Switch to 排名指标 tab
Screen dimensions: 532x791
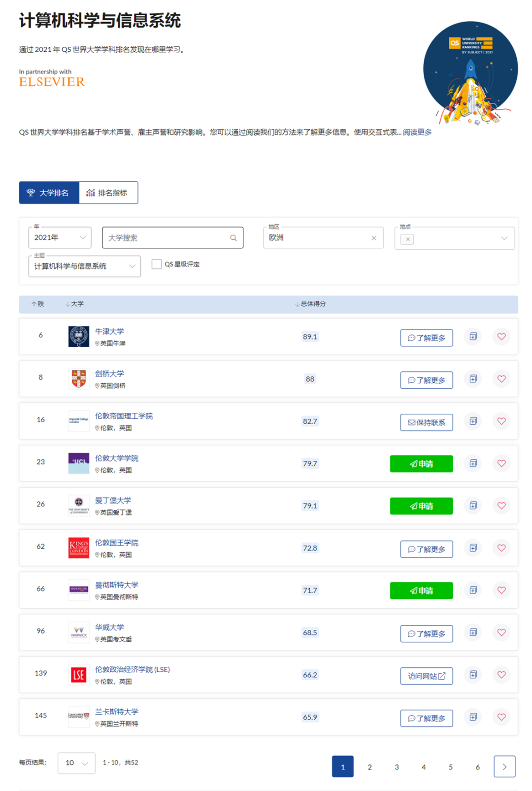coord(108,193)
